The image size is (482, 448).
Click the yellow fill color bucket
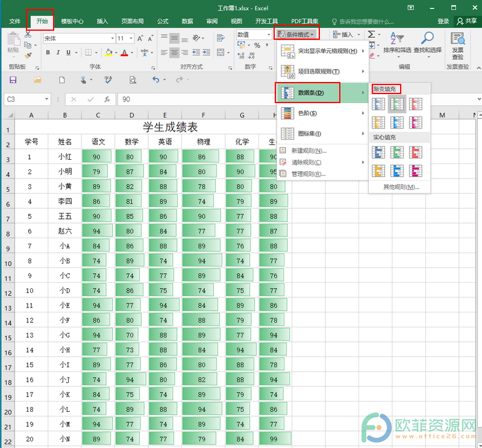[108, 52]
